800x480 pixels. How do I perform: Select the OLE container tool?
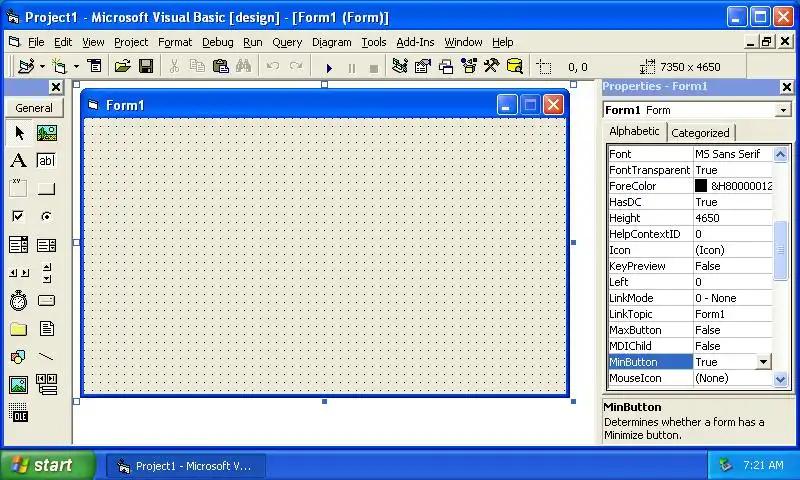[x=19, y=412]
